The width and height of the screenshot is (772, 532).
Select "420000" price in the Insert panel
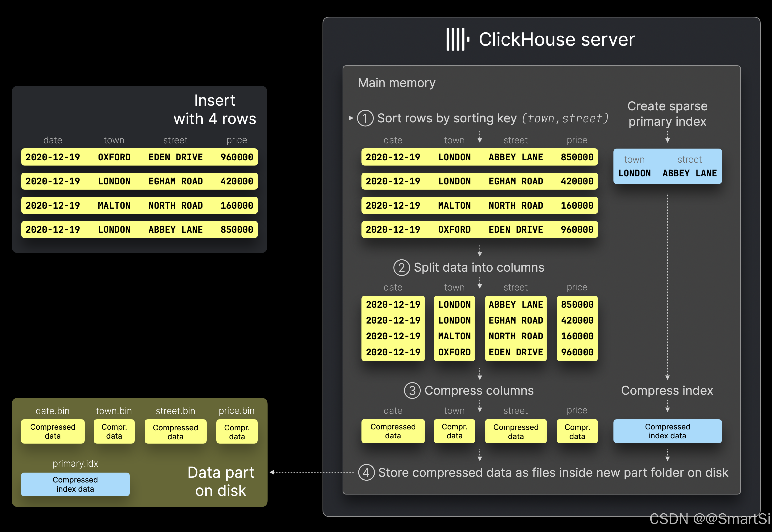point(237,181)
